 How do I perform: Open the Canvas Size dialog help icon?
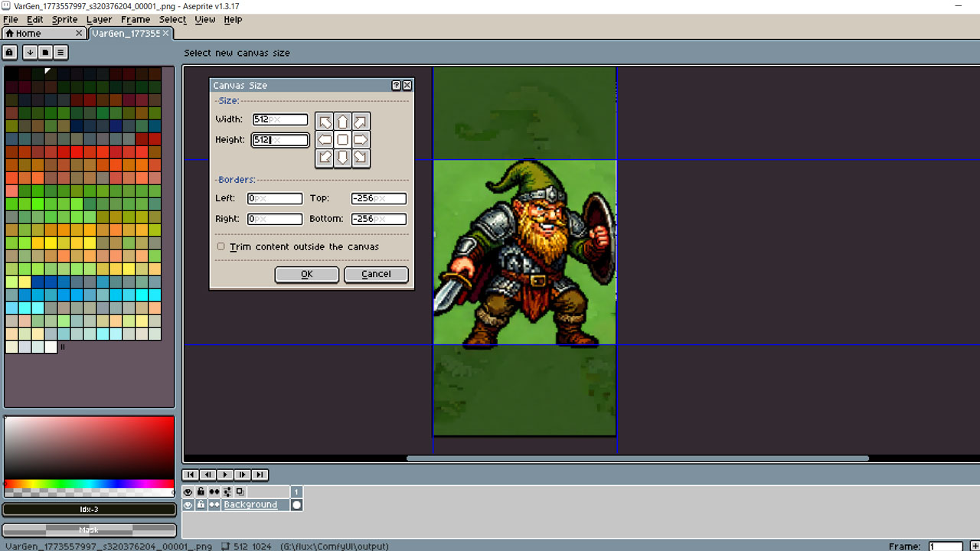(396, 86)
